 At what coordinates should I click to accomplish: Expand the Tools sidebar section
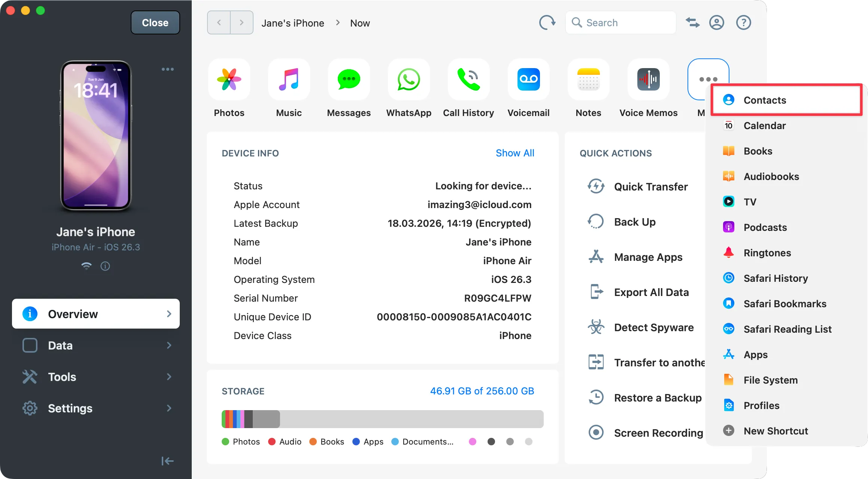pyautogui.click(x=95, y=376)
